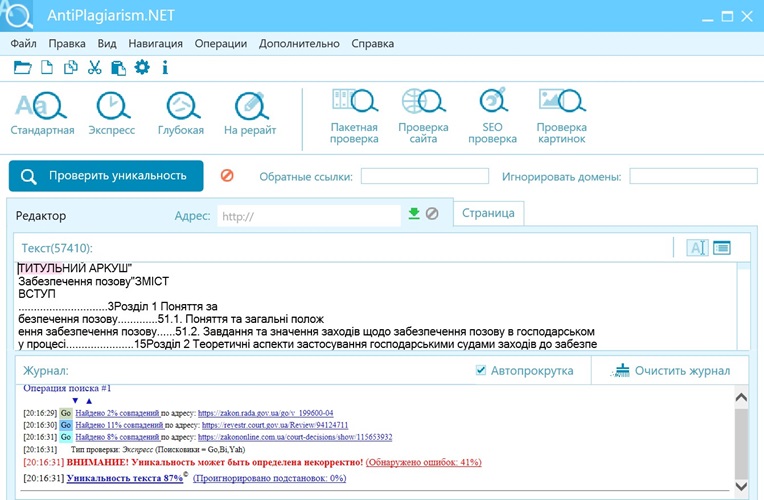Click the Проверить уникальность button
This screenshot has height=500, width=764.
click(106, 176)
